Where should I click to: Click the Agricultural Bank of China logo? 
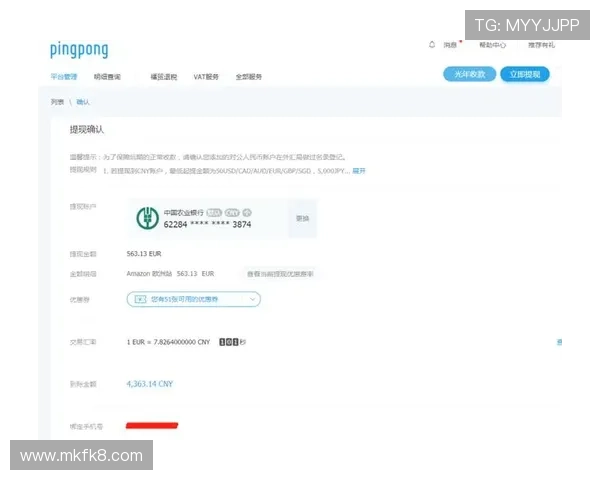148,218
